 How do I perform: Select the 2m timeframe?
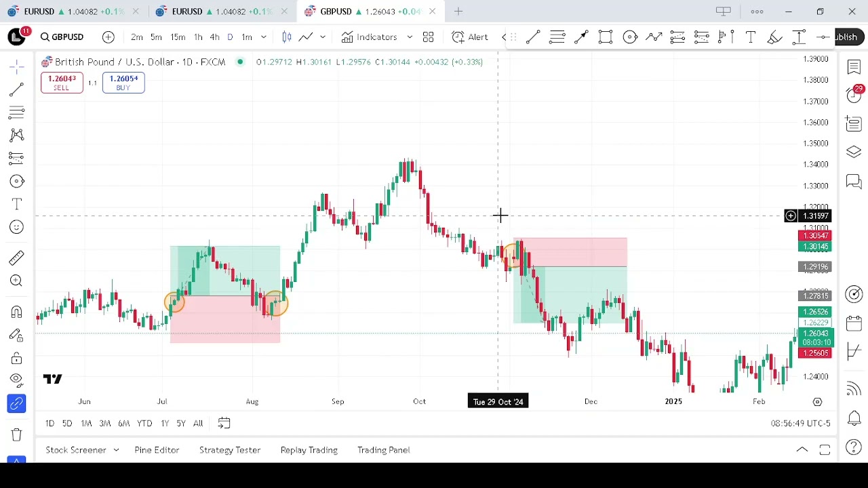click(x=137, y=37)
